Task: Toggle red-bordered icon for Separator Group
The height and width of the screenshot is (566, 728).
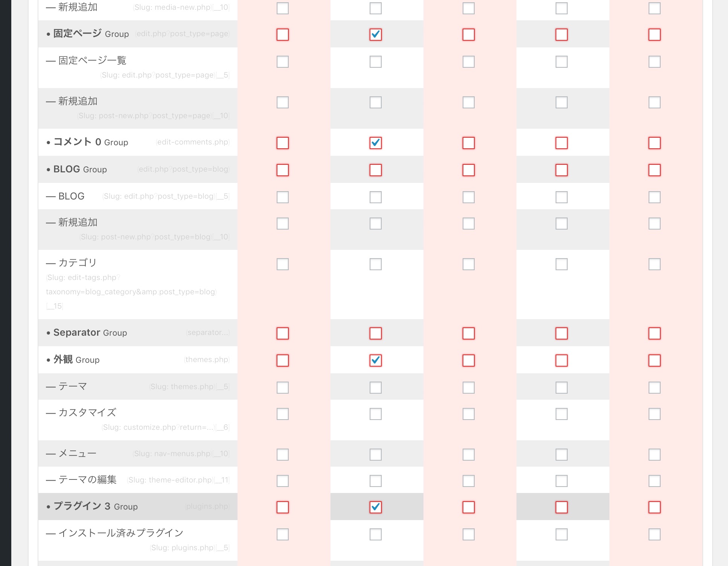Action: [x=282, y=333]
